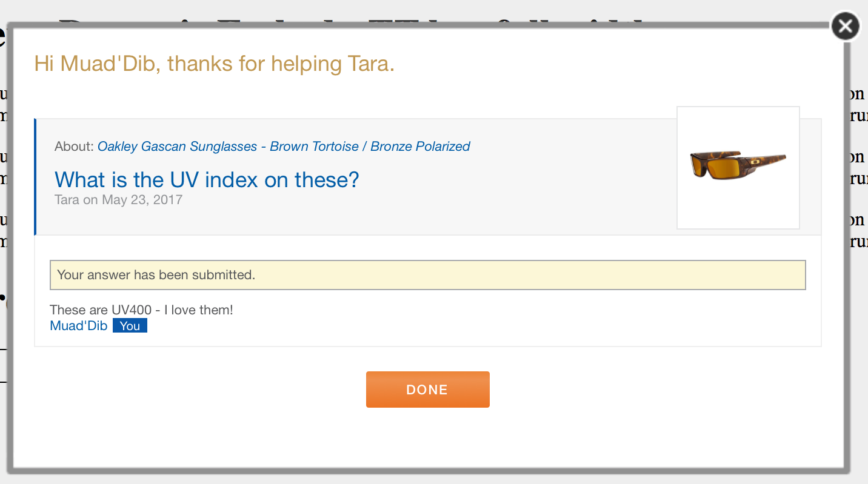Click the 'Hi Muad'Dib, thanks for helping Tara' heading
The image size is (868, 484).
point(215,64)
